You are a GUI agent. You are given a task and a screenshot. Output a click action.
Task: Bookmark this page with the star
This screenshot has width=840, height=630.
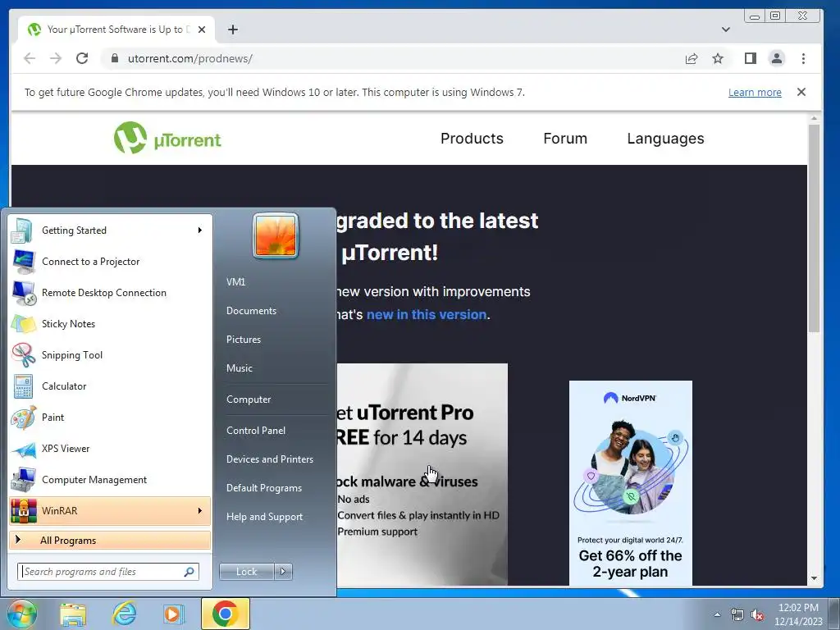718,58
